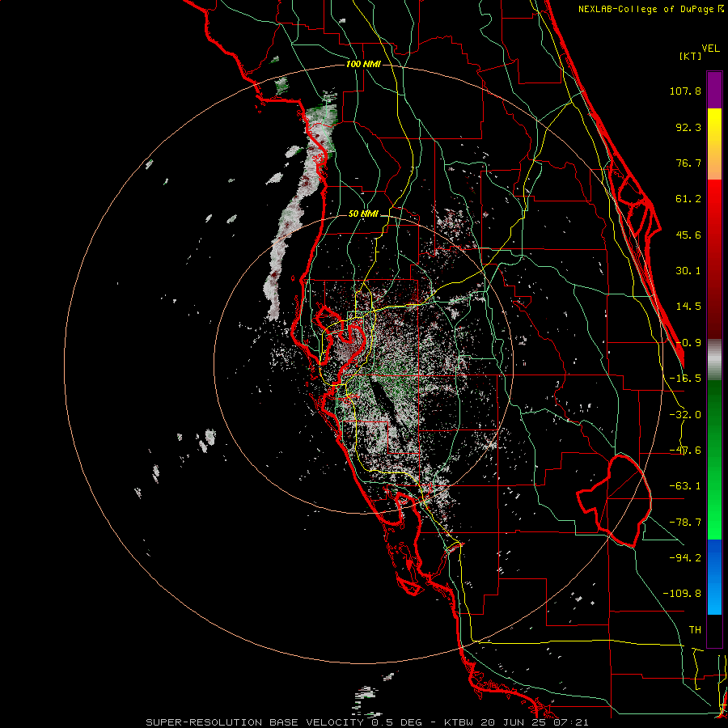
Task: Click the Lake Okeechobee outline on the map
Action: 614,501
